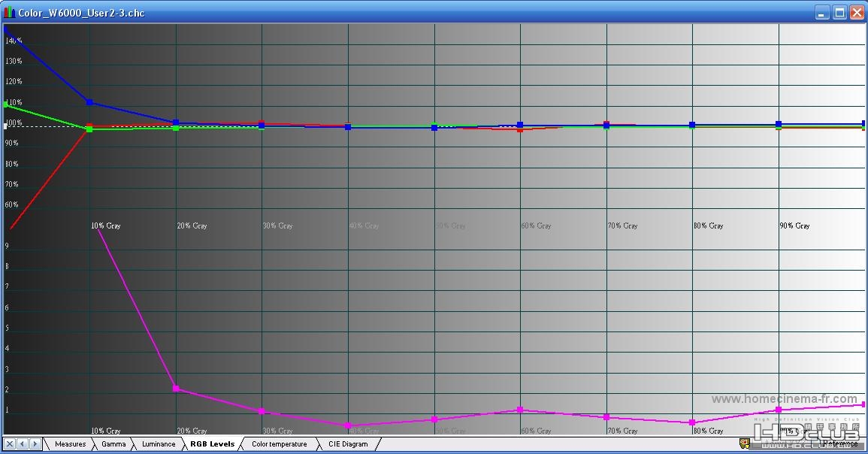Click the magenta delta point at 90% Gray
Screen dimensions: 868x454
coord(779,410)
